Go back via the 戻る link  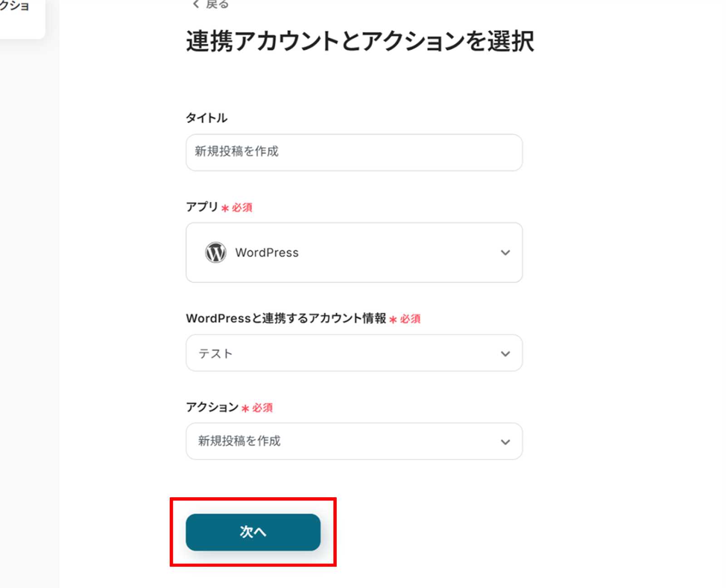(x=217, y=4)
